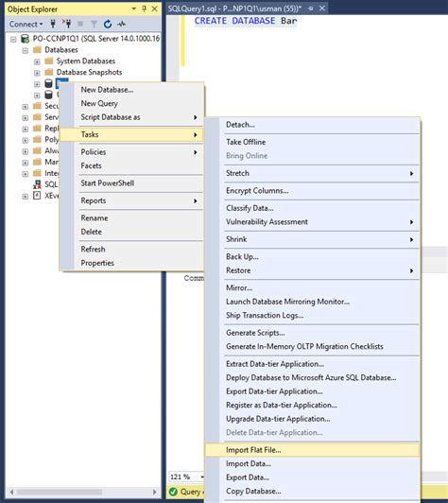The image size is (448, 503).
Task: Click the CREATE DATABASE query text
Action: (x=246, y=21)
